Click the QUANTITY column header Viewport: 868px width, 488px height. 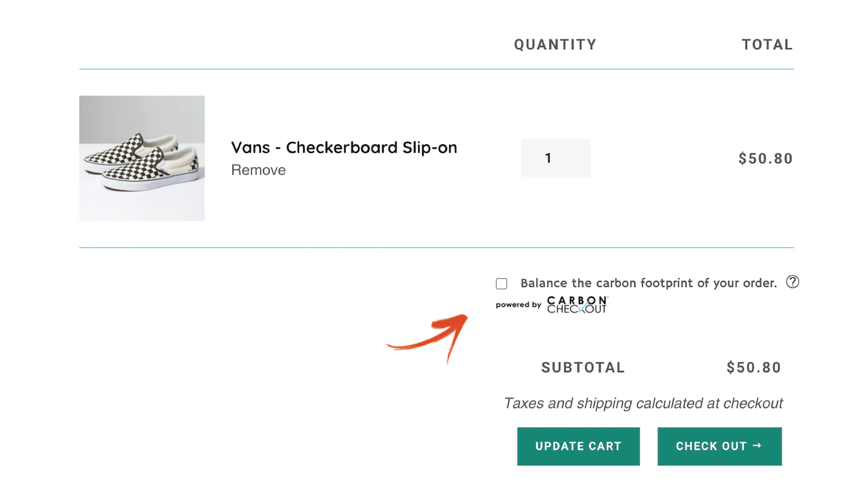coord(555,44)
